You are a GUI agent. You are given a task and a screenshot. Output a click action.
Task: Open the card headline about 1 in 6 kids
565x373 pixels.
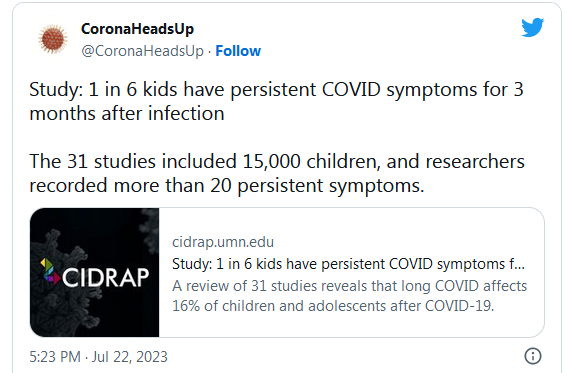click(348, 264)
